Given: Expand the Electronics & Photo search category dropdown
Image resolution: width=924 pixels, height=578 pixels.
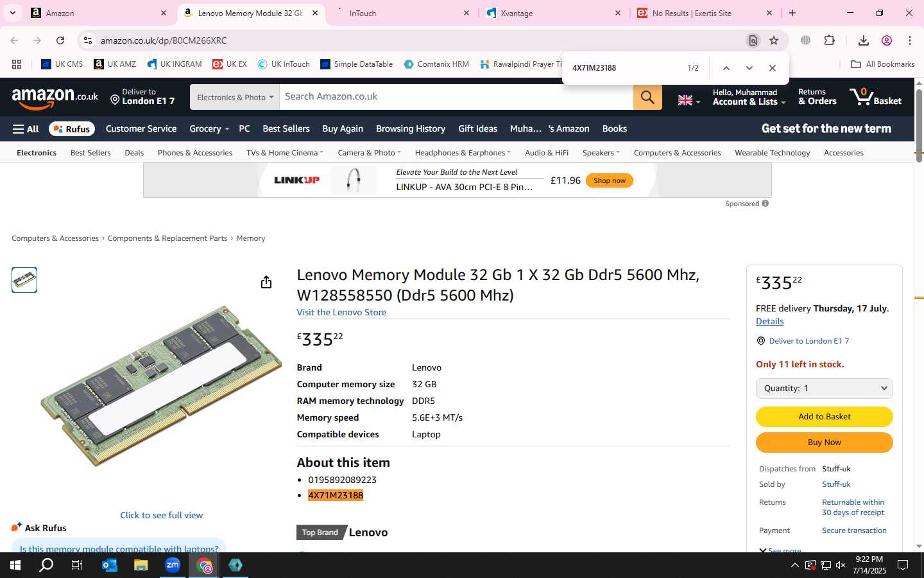Looking at the screenshot, I should point(235,97).
